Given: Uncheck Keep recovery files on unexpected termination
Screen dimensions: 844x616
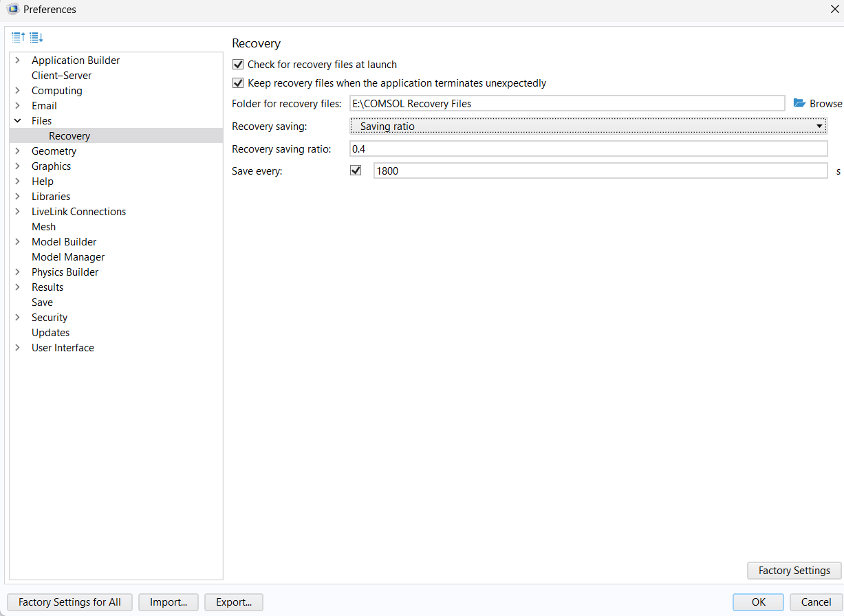Looking at the screenshot, I should [x=239, y=83].
